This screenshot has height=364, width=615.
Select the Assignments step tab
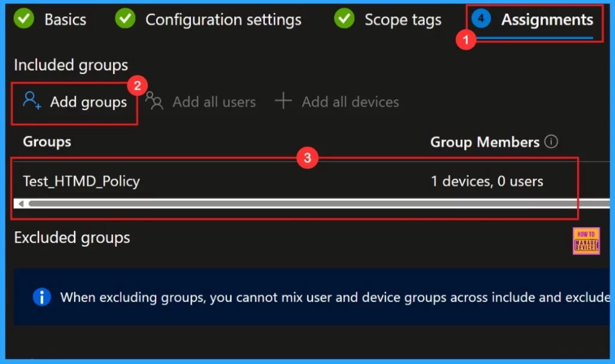(x=532, y=19)
